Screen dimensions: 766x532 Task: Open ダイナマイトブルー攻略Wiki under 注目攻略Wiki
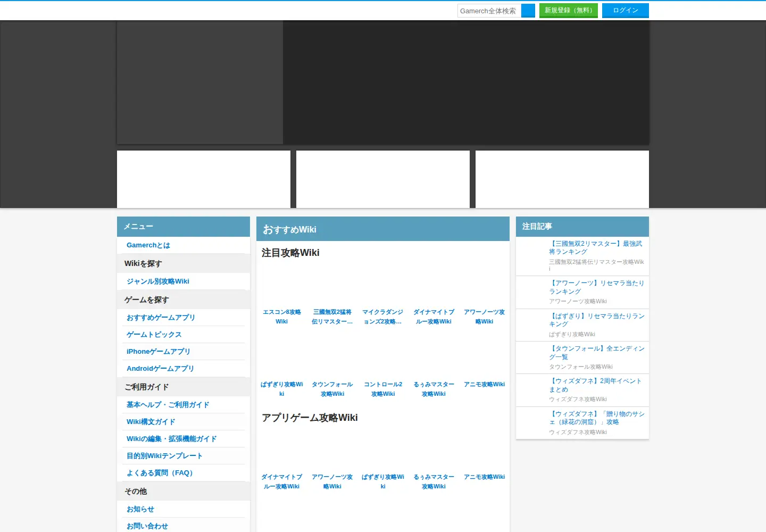(x=434, y=317)
